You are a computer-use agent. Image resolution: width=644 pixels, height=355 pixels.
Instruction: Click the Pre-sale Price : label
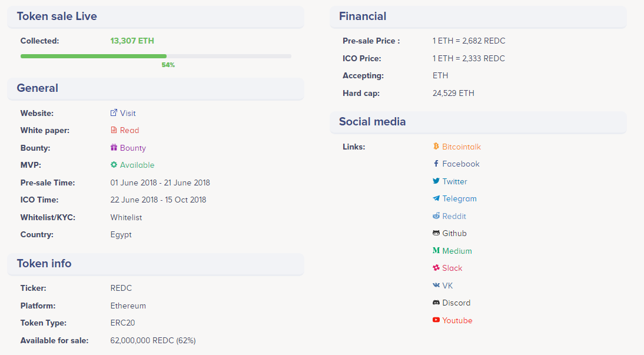[371, 41]
